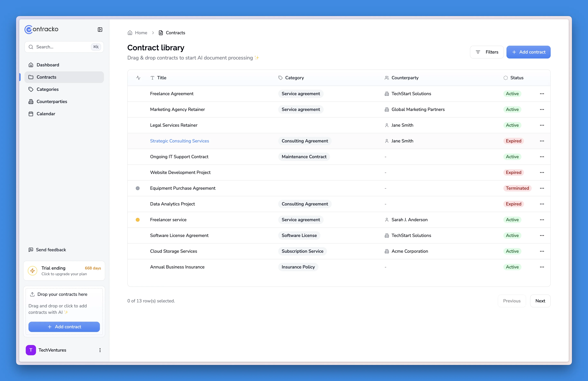Viewport: 588px width, 381px height.
Task: Open the Strategic Consulting Services contract link
Action: pos(179,141)
